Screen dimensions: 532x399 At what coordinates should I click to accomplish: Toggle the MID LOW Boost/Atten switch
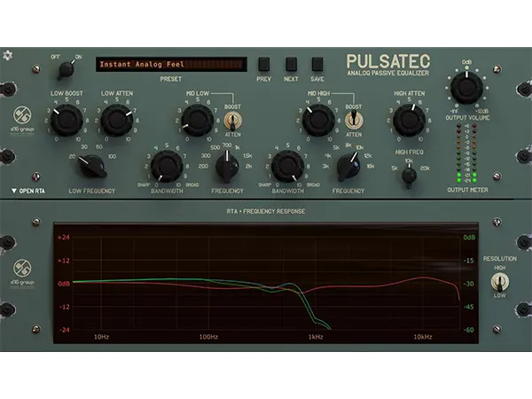tap(232, 121)
